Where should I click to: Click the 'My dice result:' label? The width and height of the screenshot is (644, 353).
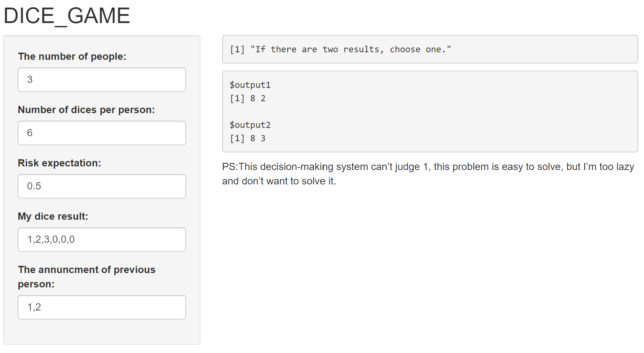(53, 216)
